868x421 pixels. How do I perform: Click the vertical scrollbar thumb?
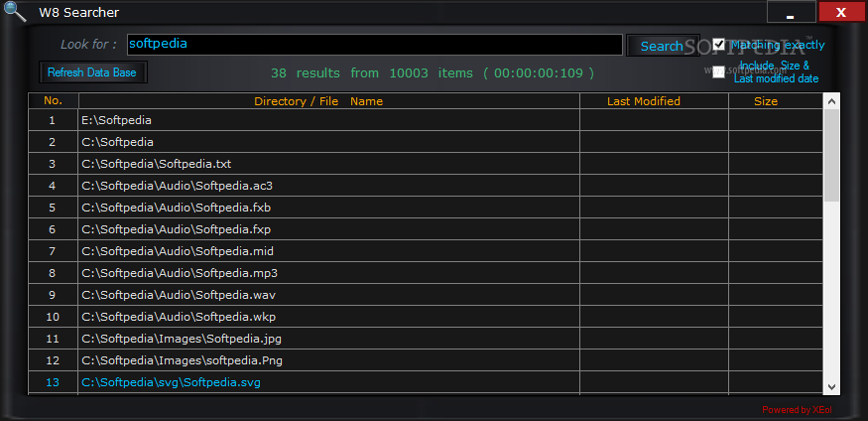(831, 155)
